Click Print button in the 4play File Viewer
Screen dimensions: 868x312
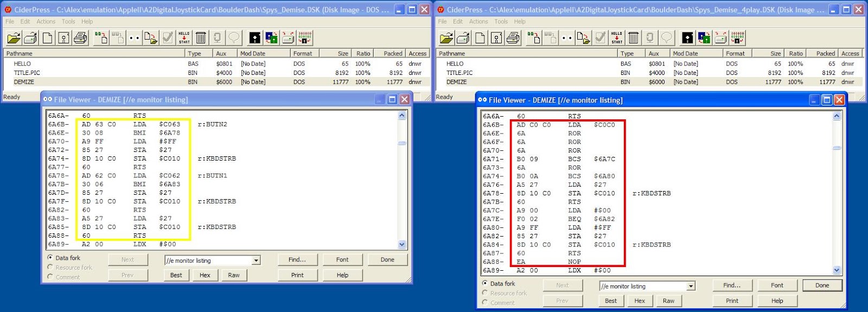(x=732, y=301)
